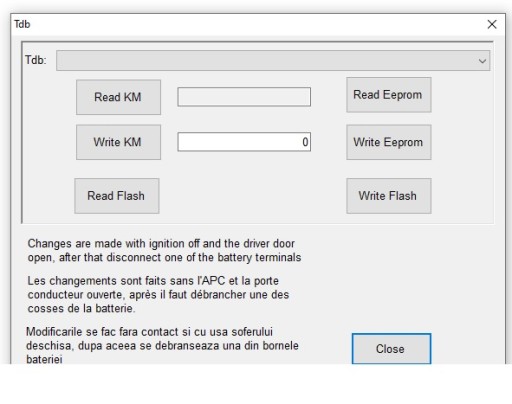Click the "cosses de la batterie" text line
This screenshot has width=512, height=404.
(x=81, y=308)
